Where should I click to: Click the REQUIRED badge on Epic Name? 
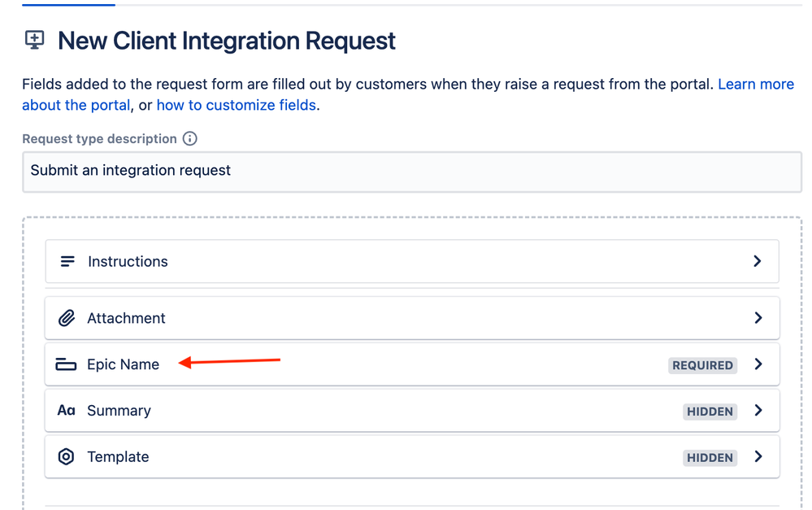702,365
